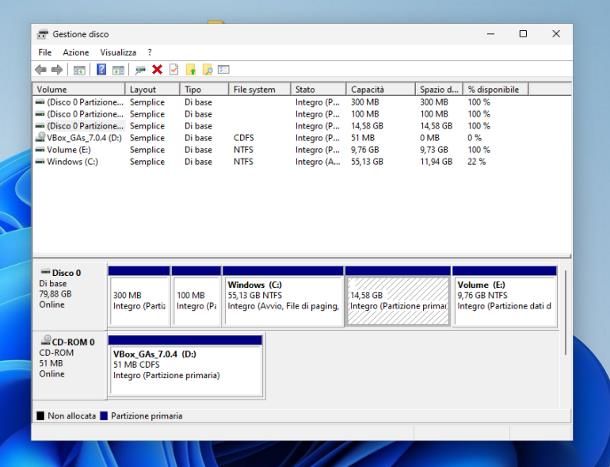Click the 51 MB capacity cell in volume list
The width and height of the screenshot is (610, 467).
click(x=363, y=138)
